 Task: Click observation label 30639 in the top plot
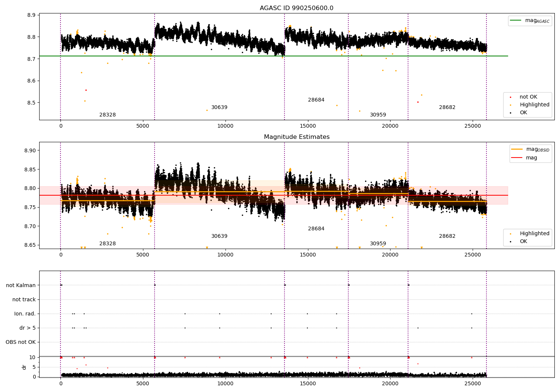tap(219, 108)
